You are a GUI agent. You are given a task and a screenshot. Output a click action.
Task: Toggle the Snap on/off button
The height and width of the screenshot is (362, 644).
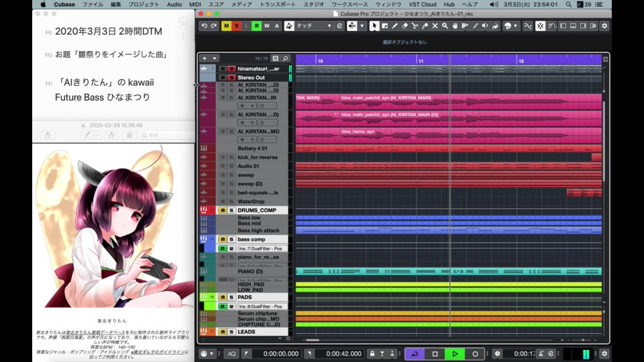[x=540, y=26]
